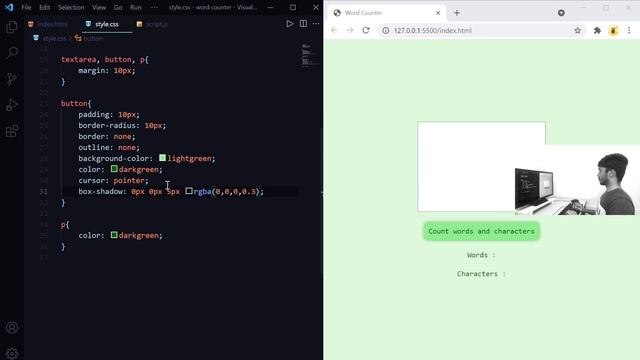
Task: Open button's darkgreen color swatch
Action: 114,169
